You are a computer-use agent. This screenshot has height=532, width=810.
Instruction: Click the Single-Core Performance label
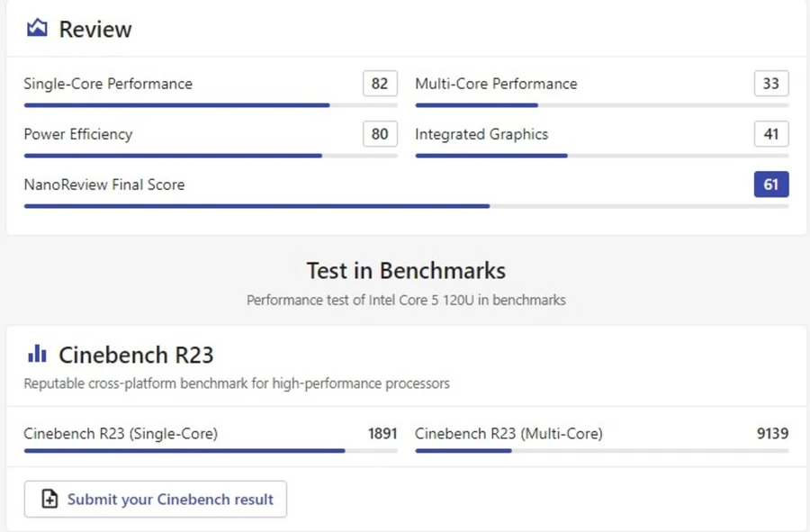pos(108,84)
